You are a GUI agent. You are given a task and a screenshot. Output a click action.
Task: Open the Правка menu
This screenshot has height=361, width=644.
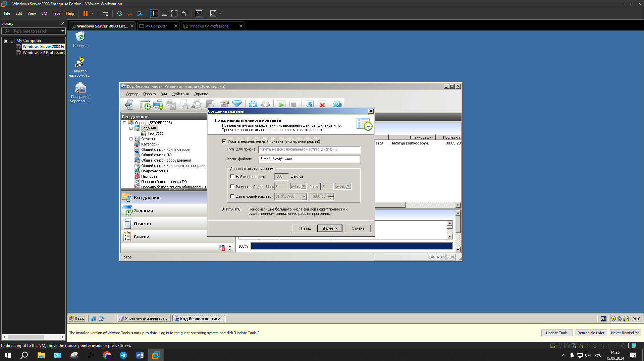click(149, 94)
